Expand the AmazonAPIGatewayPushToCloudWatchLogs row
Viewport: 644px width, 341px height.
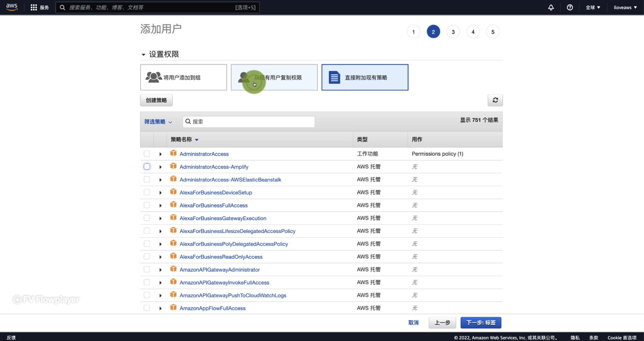click(160, 296)
